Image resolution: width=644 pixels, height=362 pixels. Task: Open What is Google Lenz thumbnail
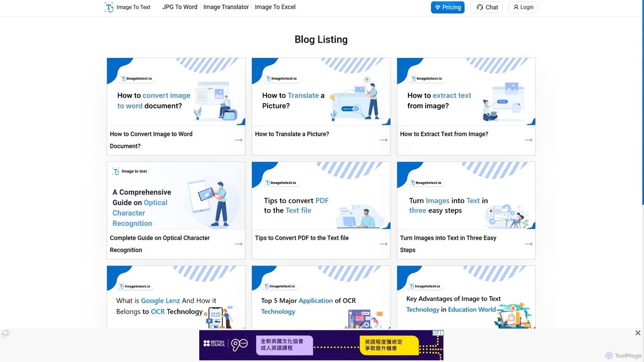click(176, 297)
